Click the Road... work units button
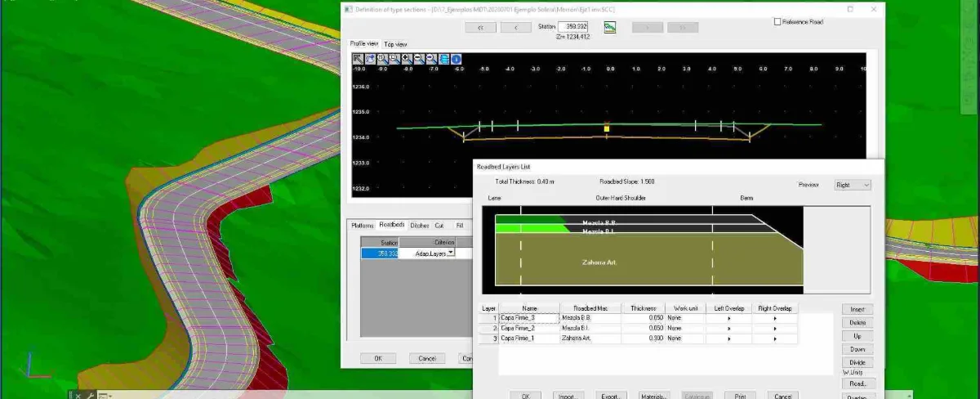The height and width of the screenshot is (399, 980). click(x=857, y=383)
